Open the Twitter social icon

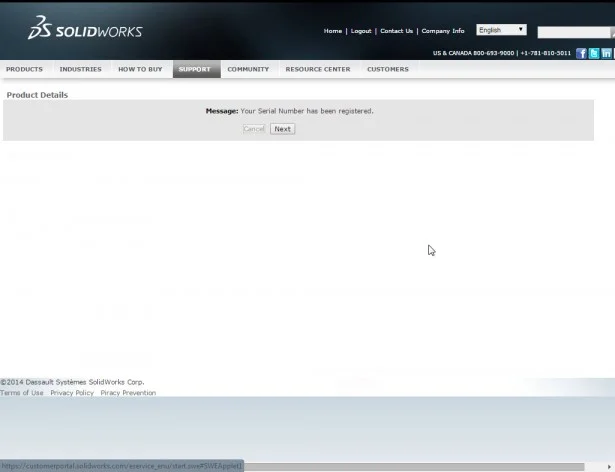pos(594,53)
